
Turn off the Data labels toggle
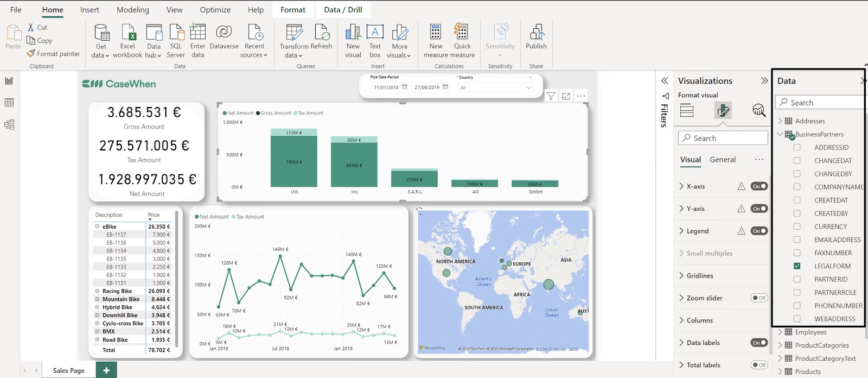point(759,343)
